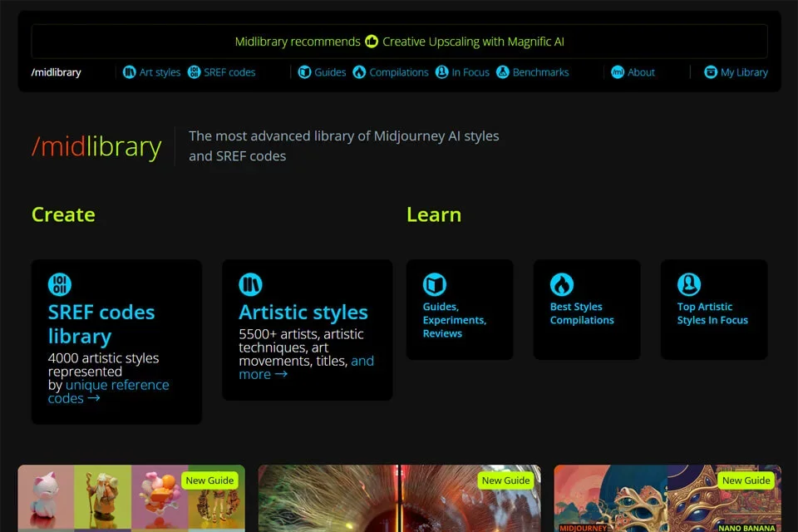Viewport: 798px width, 532px height.
Task: Click the large /midlibrary logo
Action: pyautogui.click(x=96, y=146)
